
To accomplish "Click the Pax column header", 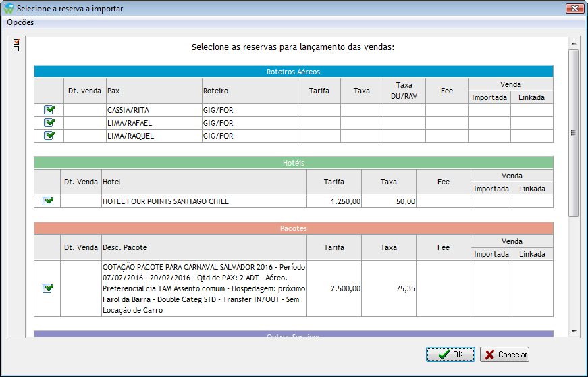I will (x=154, y=91).
